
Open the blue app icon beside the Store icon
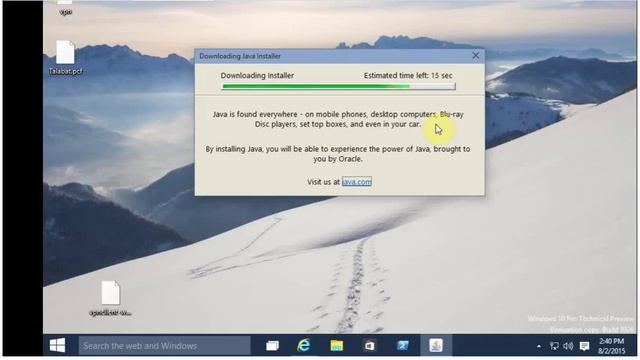pyautogui.click(x=402, y=346)
